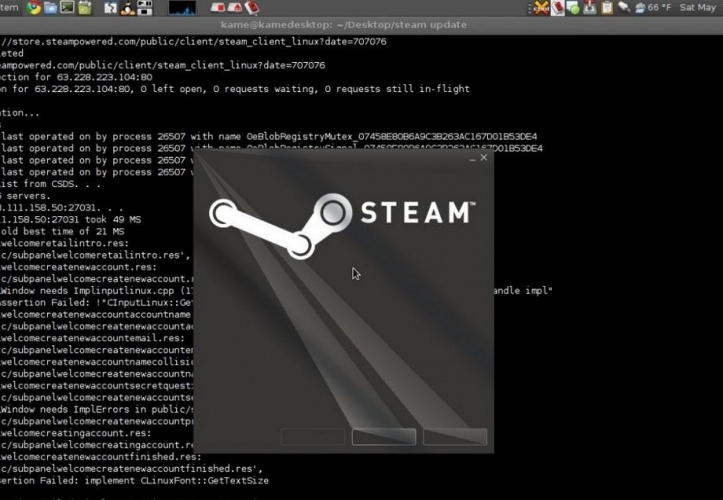Open the file manager folder icon

tap(50, 8)
